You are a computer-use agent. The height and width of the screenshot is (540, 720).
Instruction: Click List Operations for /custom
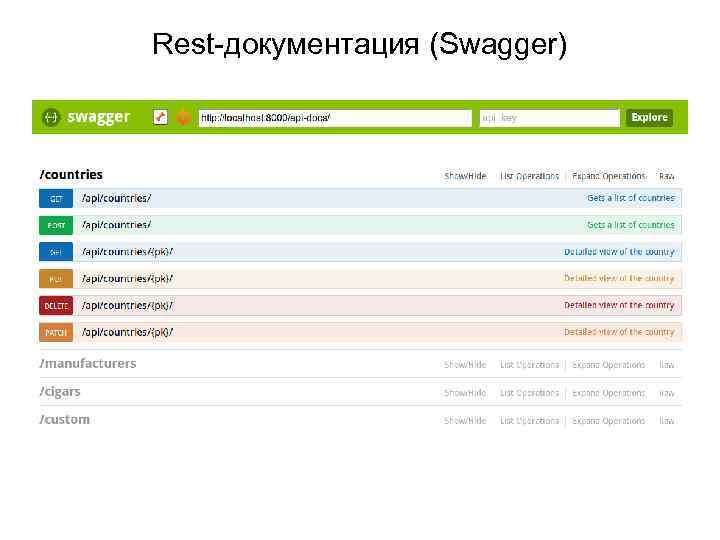[529, 421]
